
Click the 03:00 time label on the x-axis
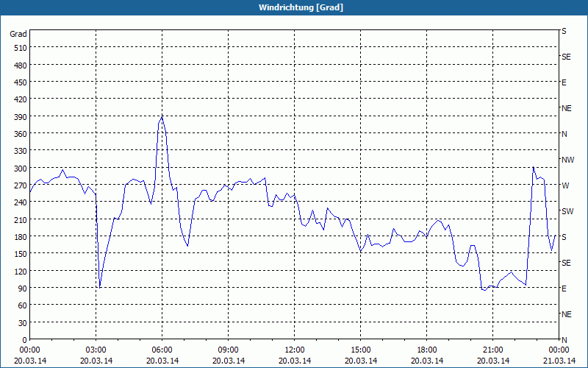coord(96,350)
